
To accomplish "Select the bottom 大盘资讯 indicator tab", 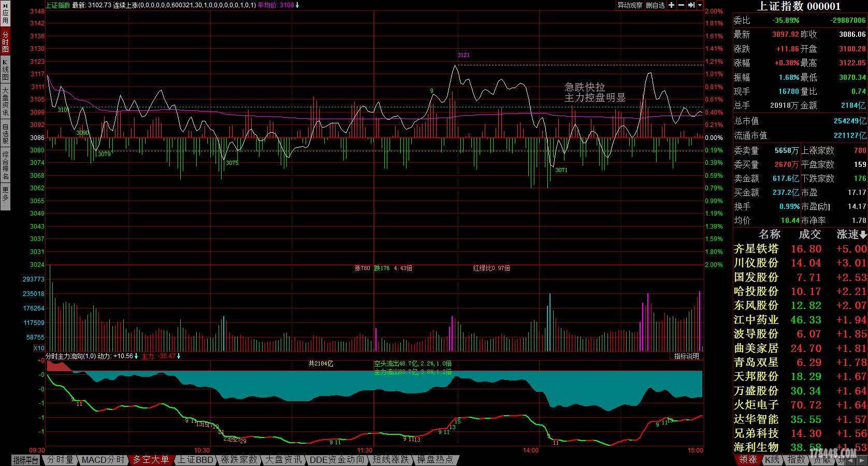I will tap(283, 460).
